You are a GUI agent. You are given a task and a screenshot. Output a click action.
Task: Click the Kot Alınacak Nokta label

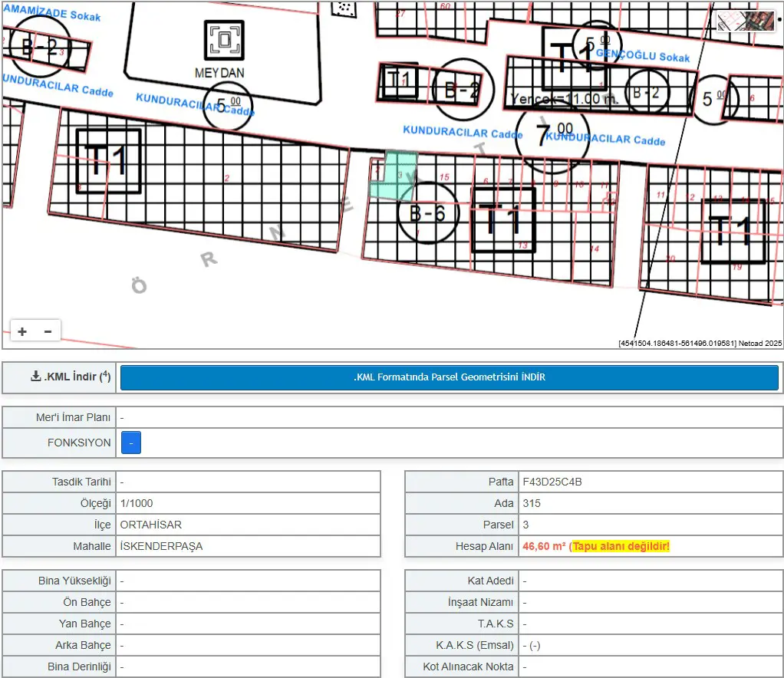click(468, 667)
